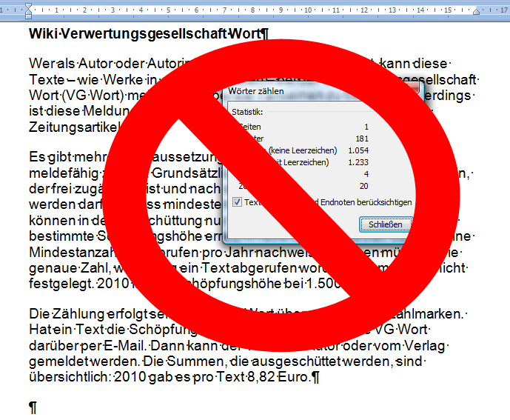
Task: Select the first line indent marker on ruler
Action: coord(29,6)
